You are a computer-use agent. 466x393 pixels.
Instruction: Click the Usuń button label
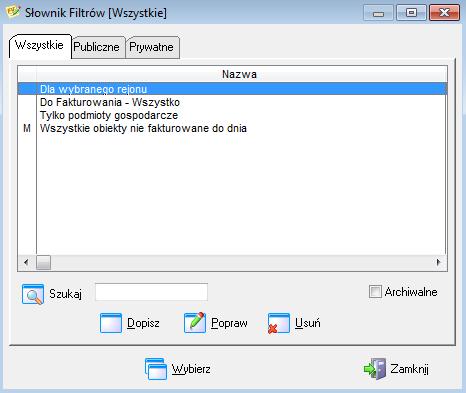(308, 323)
